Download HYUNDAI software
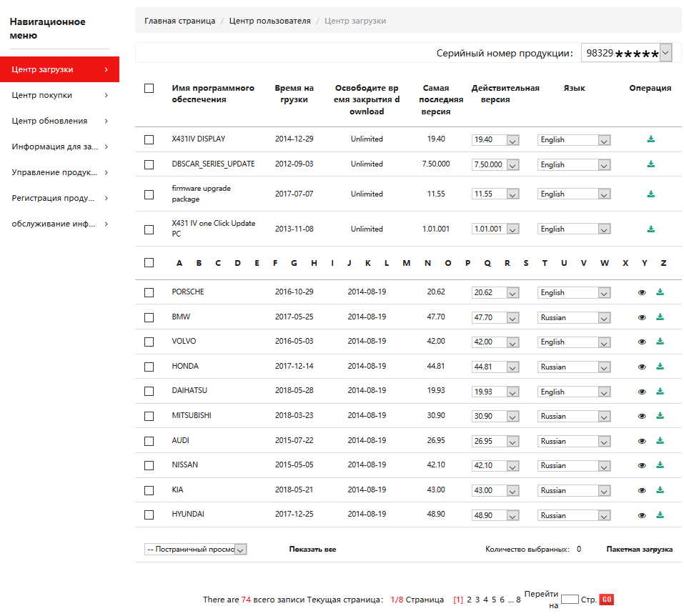The image size is (684, 616). 660,515
